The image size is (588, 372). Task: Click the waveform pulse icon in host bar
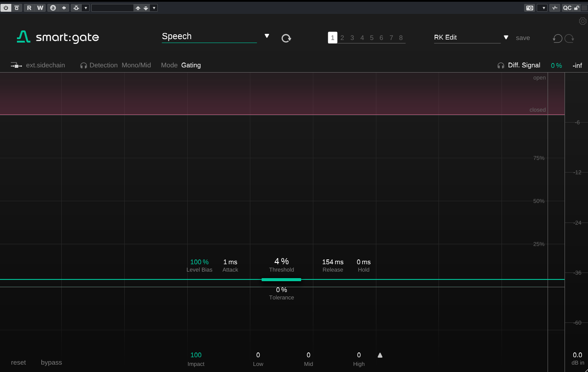pos(555,8)
